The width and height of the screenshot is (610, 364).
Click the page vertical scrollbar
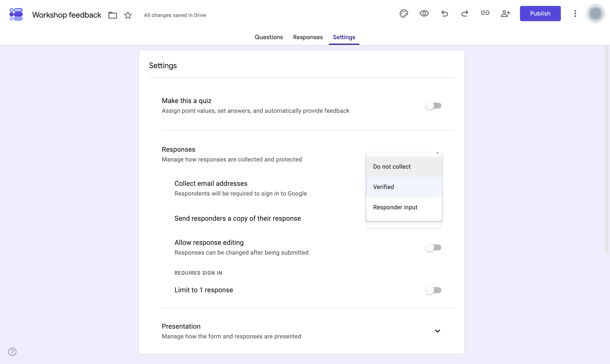pos(607,150)
